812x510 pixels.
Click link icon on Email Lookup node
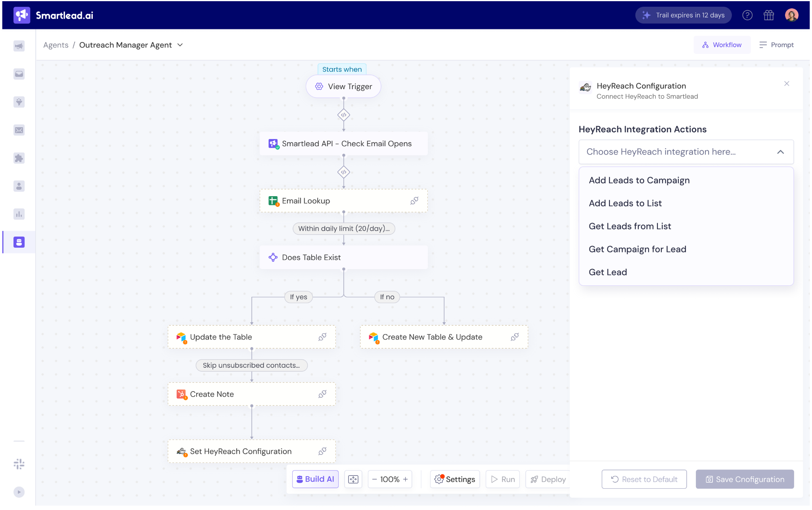point(414,201)
